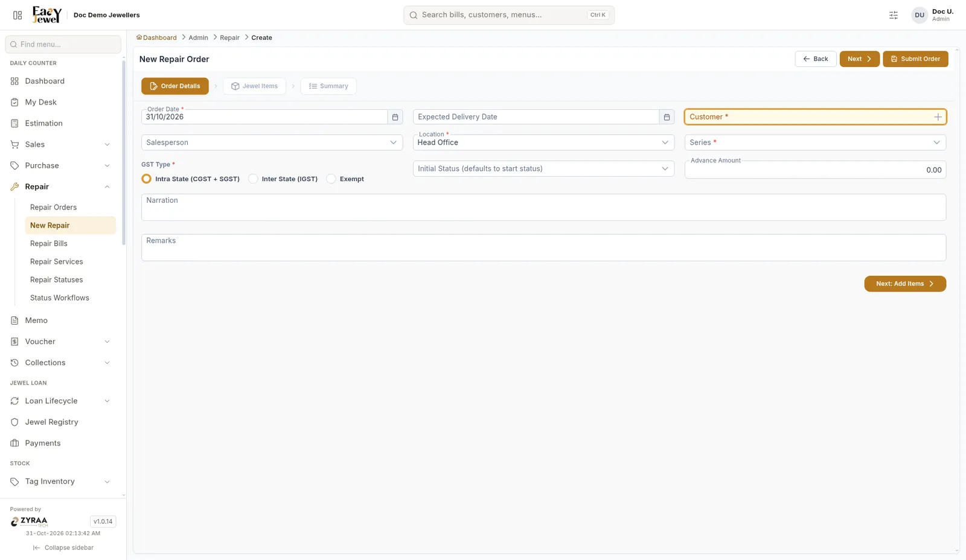
Task: Open the apps grid icon beside the logo
Action: tap(18, 15)
